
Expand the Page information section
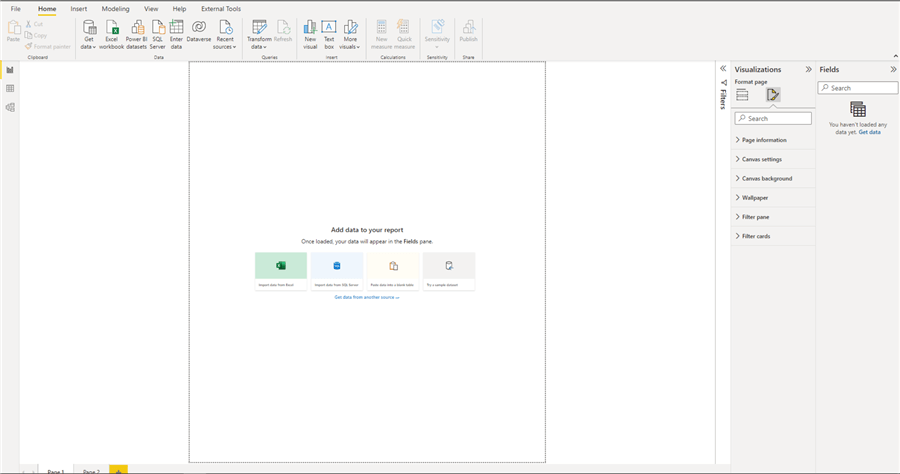click(764, 140)
